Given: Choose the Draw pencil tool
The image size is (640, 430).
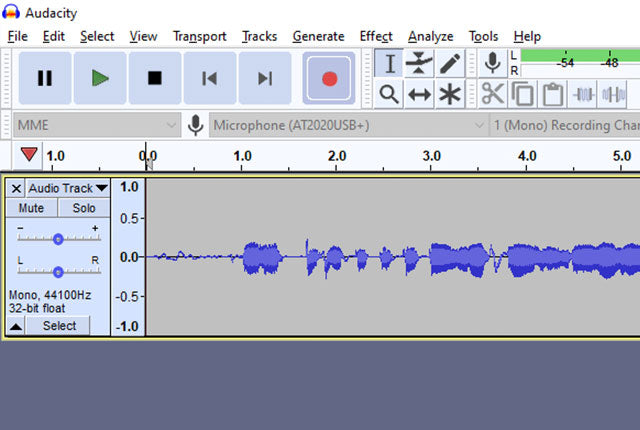Looking at the screenshot, I should point(450,63).
